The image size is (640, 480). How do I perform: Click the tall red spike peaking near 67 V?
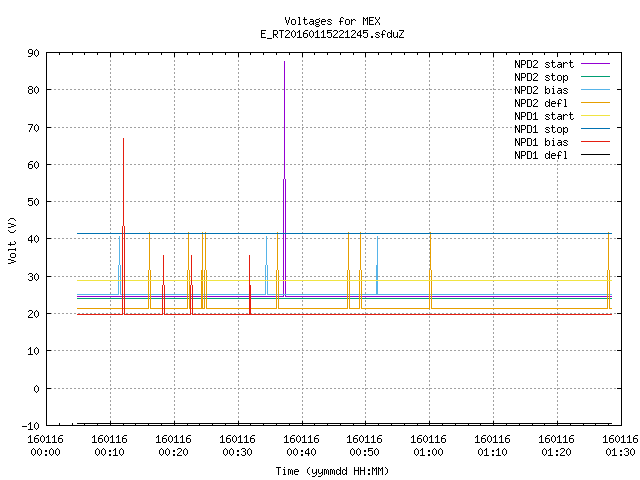tap(123, 226)
